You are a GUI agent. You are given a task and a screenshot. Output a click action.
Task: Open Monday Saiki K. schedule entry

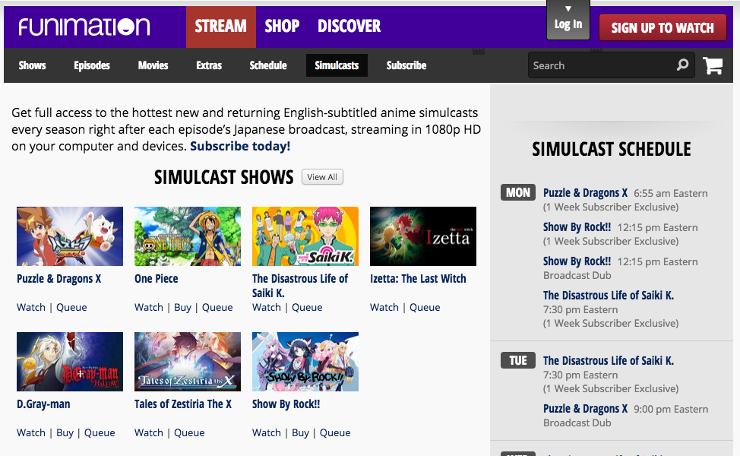[x=608, y=296]
